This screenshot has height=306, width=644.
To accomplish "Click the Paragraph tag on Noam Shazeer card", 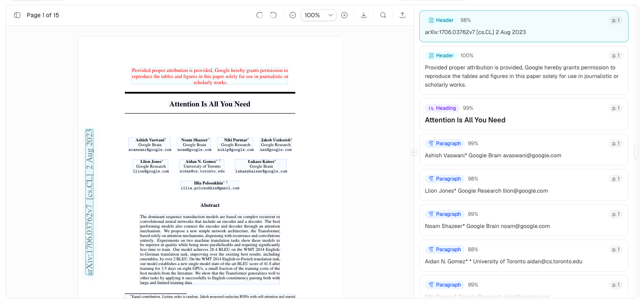I will 445,214.
